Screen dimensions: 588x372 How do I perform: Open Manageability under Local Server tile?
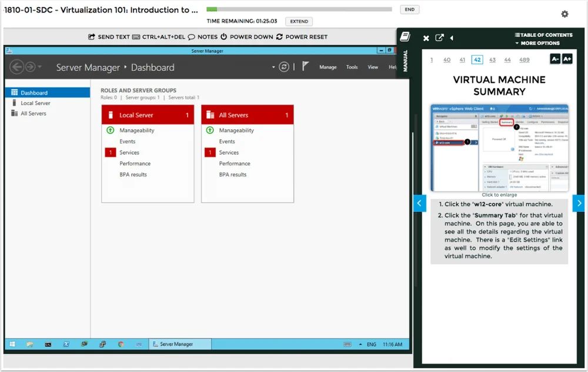[137, 130]
